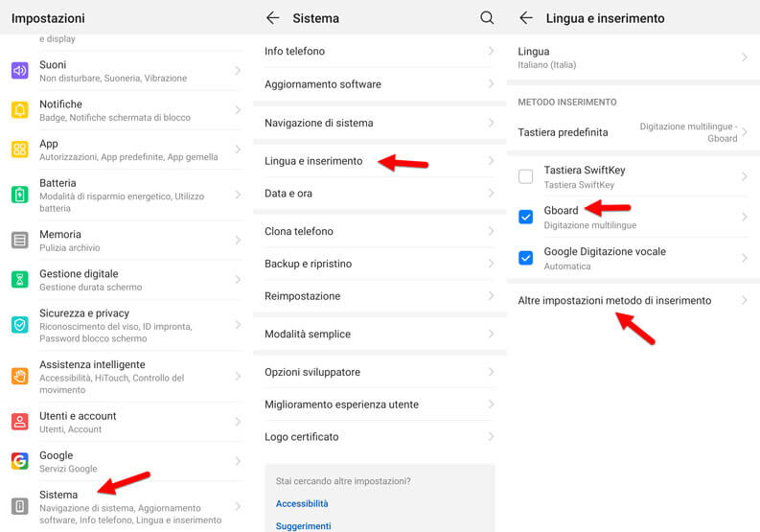Screen dimensions: 760x532
Task: Open the Google settings icon
Action: pos(19,461)
